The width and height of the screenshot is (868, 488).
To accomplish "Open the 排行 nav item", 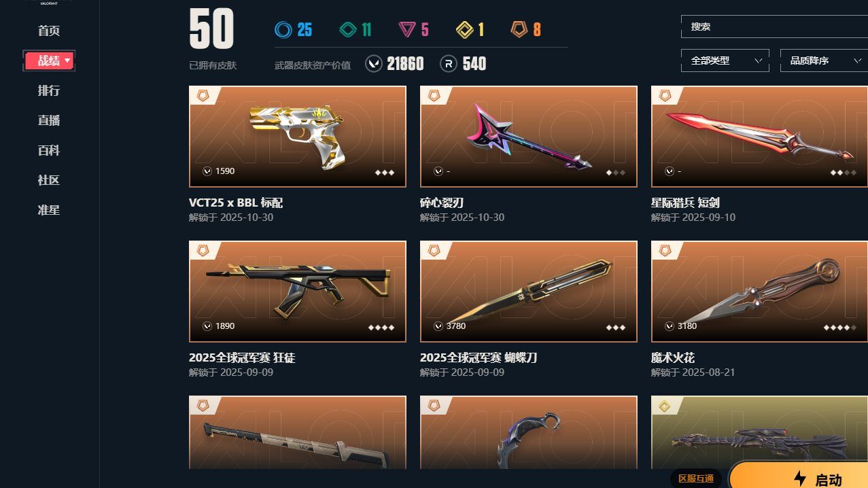I will click(49, 90).
